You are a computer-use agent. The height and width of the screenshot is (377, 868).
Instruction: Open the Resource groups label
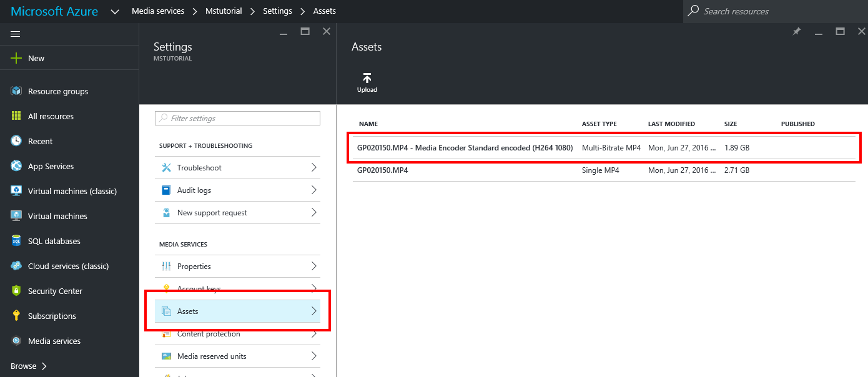click(x=58, y=91)
